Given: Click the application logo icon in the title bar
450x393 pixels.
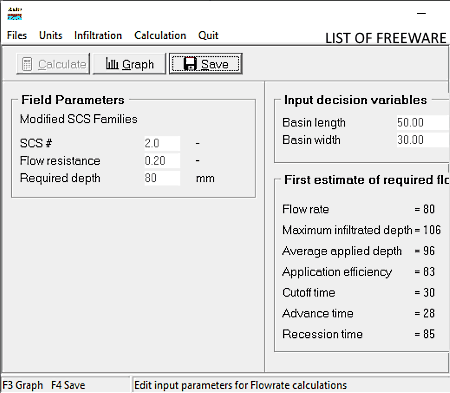Looking at the screenshot, I should tap(15, 14).
